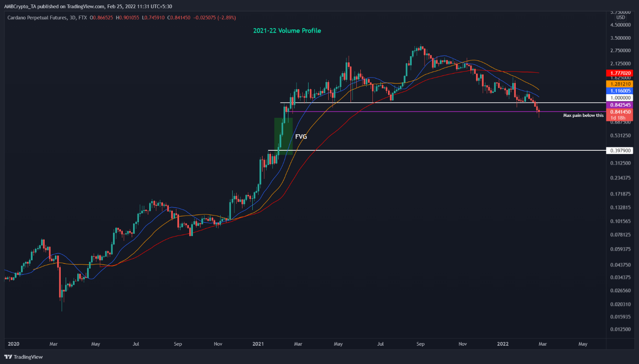Select the green FVG rectangle zone

283,136
